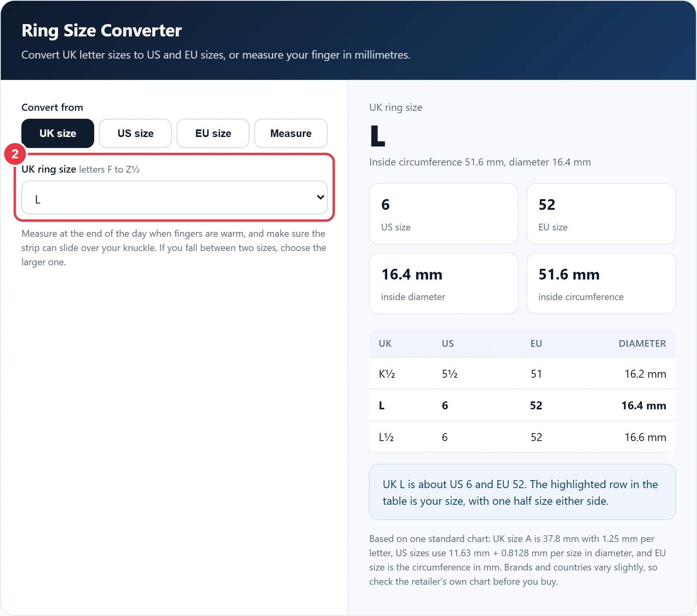Click the 'Inside circumference 51.6 mm' summary line

(480, 162)
